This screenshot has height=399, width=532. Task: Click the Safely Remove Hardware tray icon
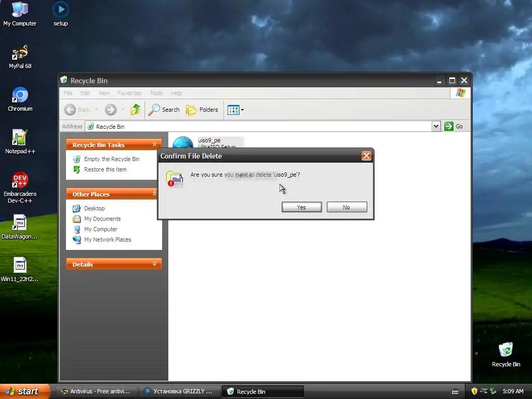493,391
